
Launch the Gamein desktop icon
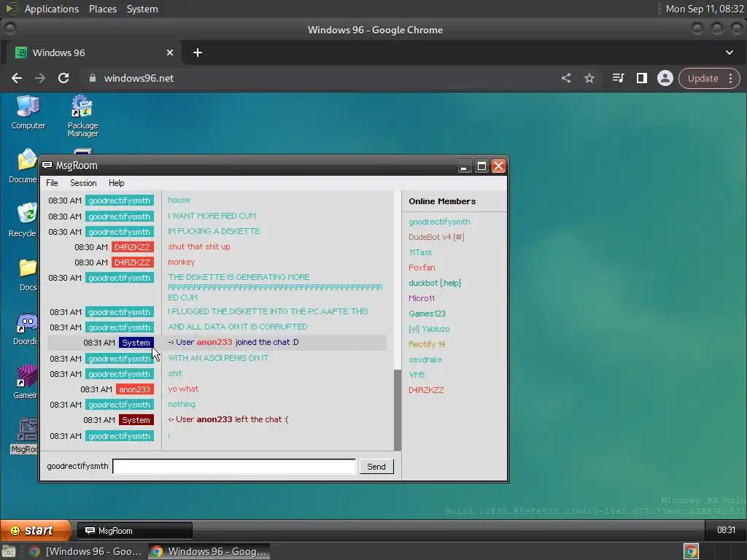(26, 382)
